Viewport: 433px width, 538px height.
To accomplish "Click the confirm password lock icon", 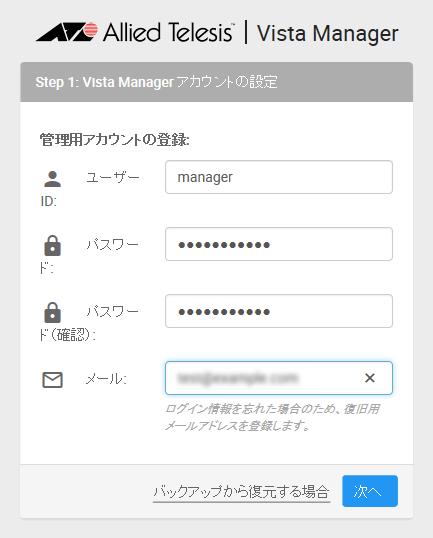I will 52,313.
